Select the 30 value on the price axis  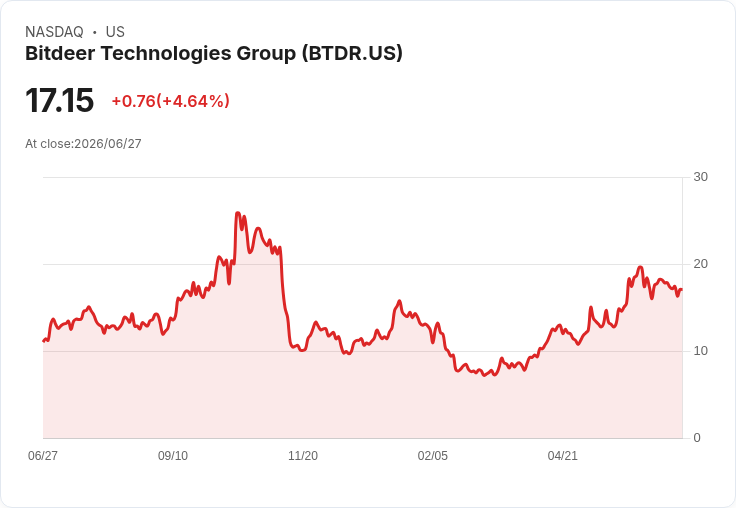point(700,177)
